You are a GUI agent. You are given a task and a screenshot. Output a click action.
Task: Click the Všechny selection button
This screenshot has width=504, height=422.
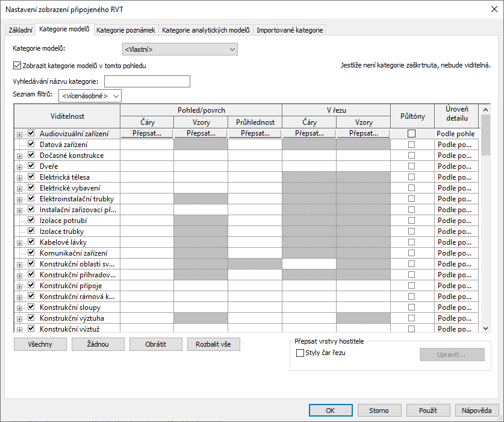pyautogui.click(x=39, y=344)
